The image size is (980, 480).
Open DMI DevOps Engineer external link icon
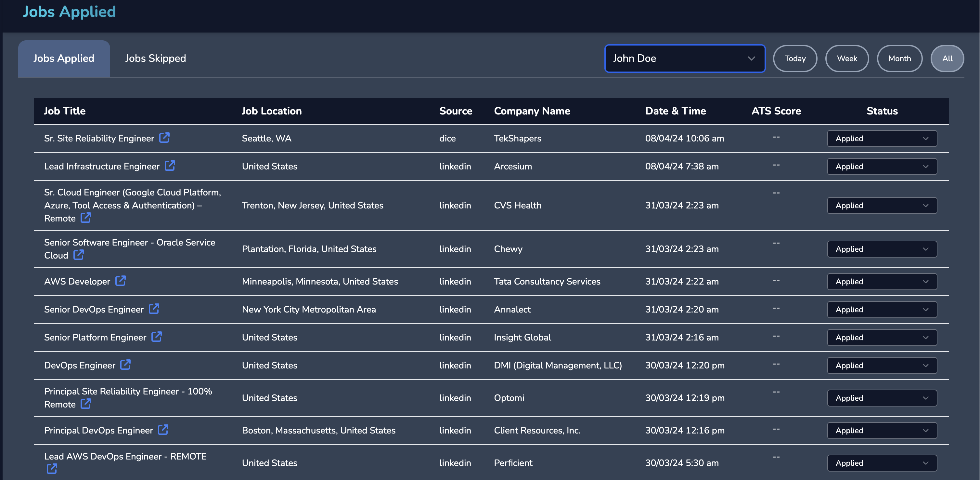pyautogui.click(x=125, y=365)
